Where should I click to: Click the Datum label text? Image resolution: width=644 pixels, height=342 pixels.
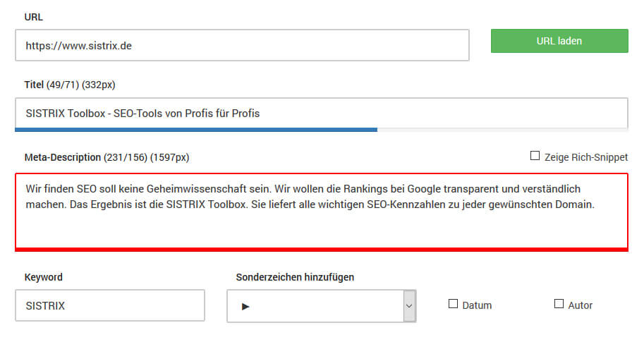coord(477,305)
